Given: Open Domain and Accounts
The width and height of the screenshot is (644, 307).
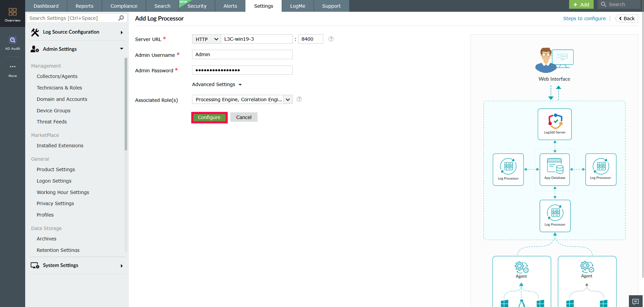Looking at the screenshot, I should pos(62,99).
